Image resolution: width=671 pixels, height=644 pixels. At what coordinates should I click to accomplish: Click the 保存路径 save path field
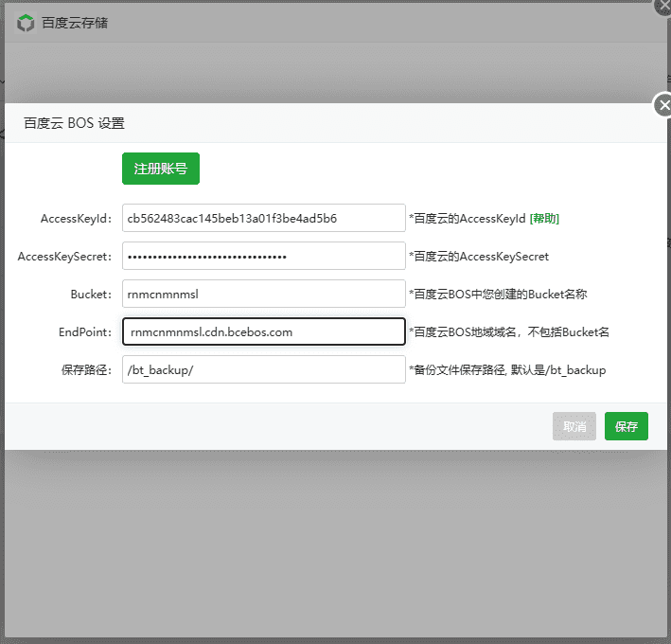264,369
